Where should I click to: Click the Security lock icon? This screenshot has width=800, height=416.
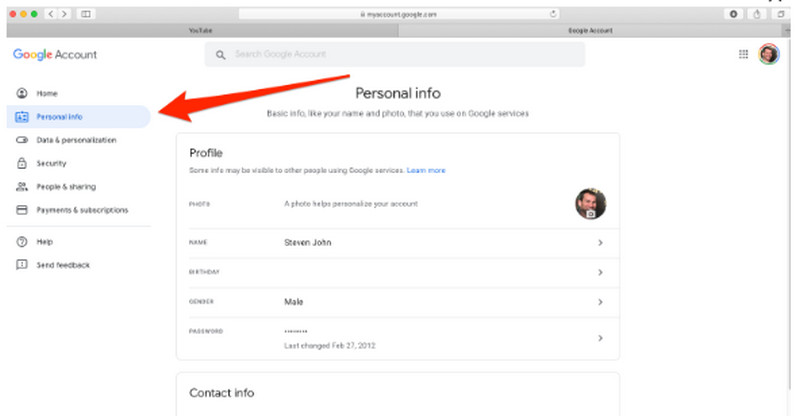point(22,163)
